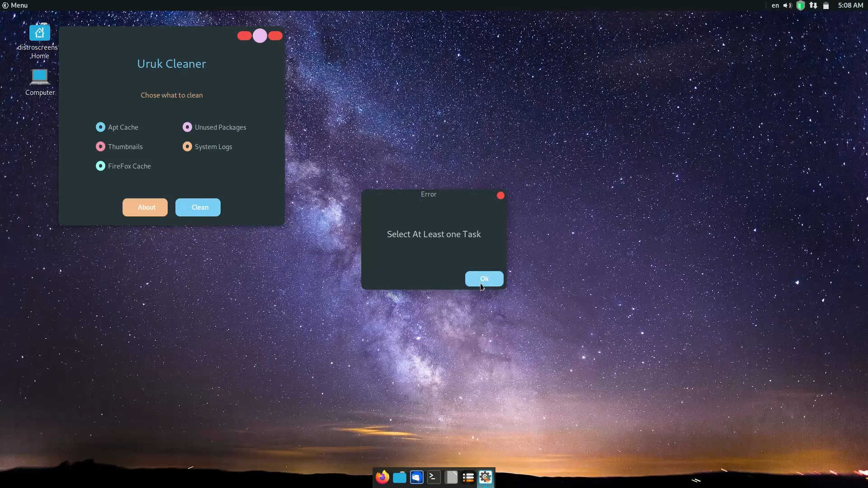Disable the System Logs option
868x488 pixels.
click(187, 146)
